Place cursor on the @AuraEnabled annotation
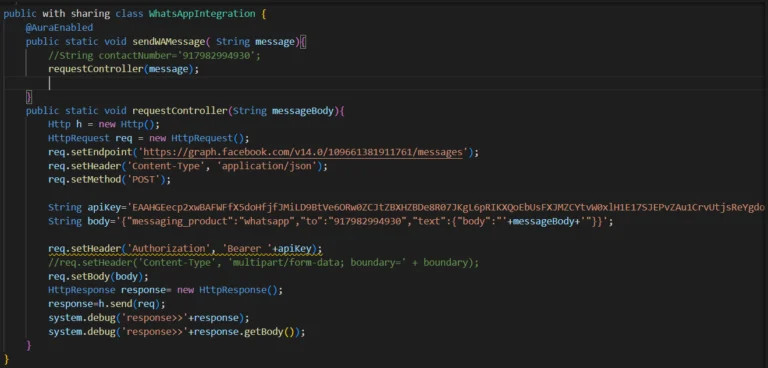 tap(59, 27)
